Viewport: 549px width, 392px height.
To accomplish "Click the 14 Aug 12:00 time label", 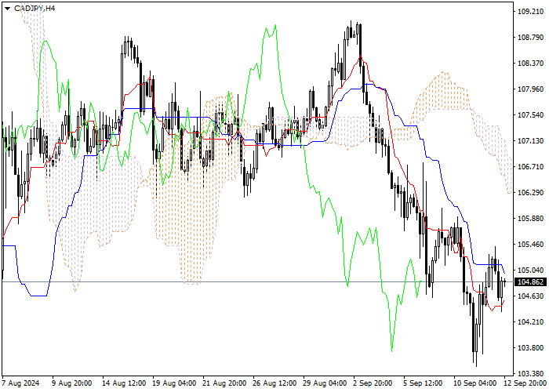I will [x=124, y=383].
